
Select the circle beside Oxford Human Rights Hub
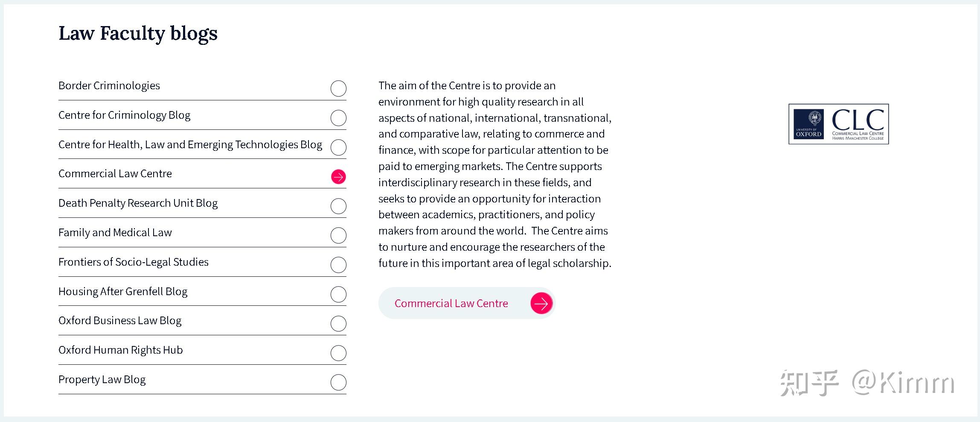click(338, 353)
